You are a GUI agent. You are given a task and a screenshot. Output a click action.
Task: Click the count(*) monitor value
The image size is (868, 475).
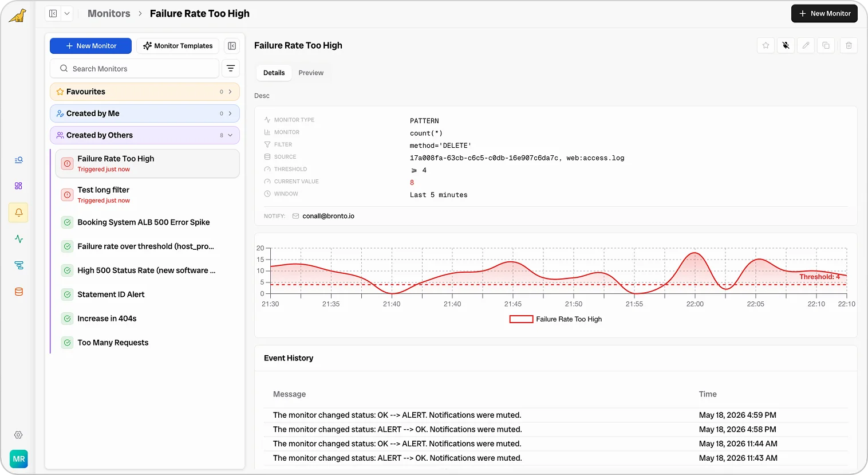[426, 133]
